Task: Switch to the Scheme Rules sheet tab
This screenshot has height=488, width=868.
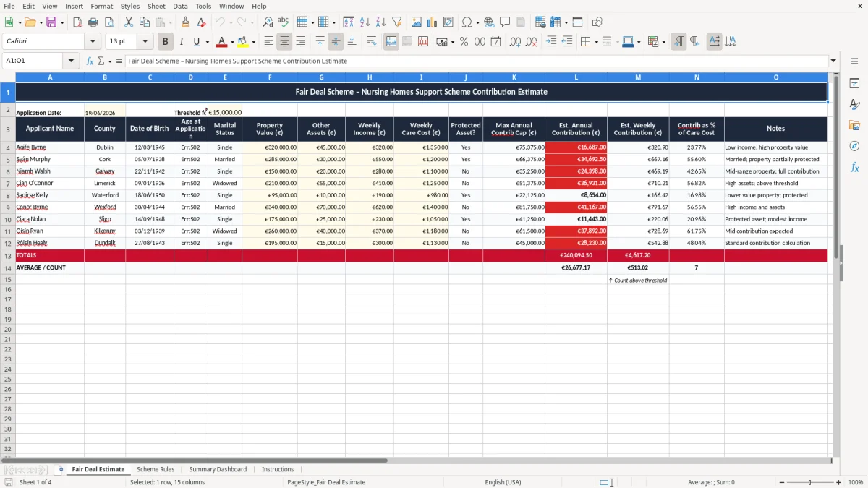Action: (x=156, y=469)
